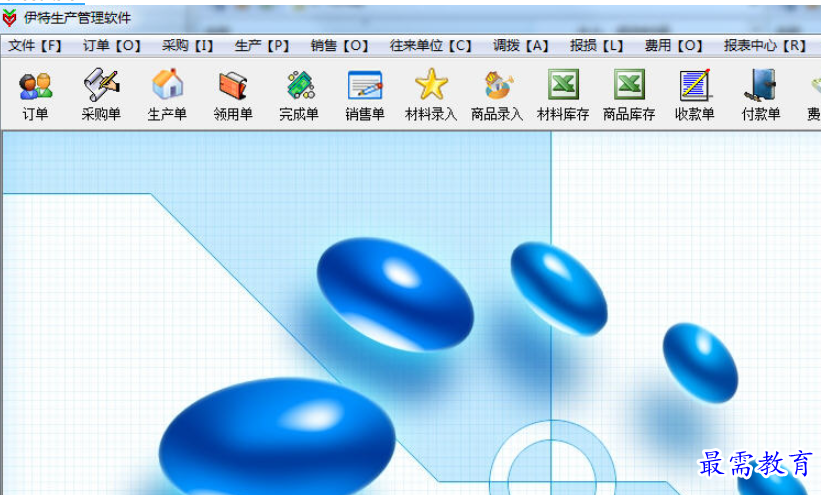Screen dimensions: 821x495
Task: Select the 领用单 requisition icon
Action: [x=233, y=85]
